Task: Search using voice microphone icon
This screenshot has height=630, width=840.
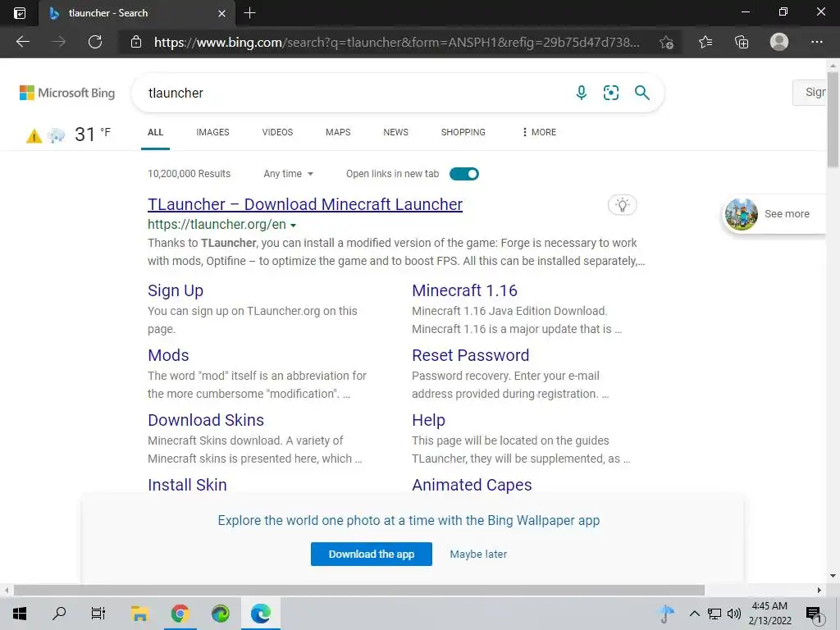Action: pyautogui.click(x=582, y=93)
